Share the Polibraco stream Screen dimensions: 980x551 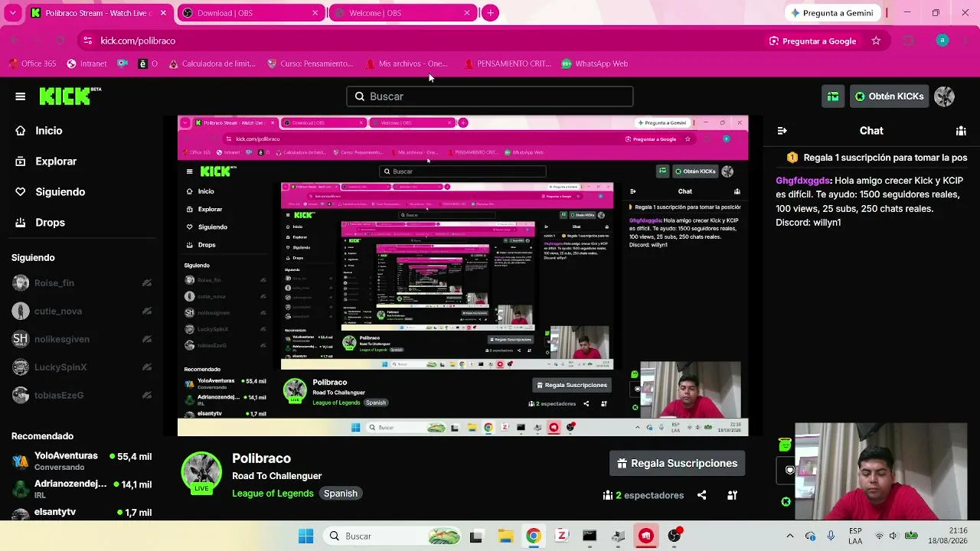coord(701,495)
